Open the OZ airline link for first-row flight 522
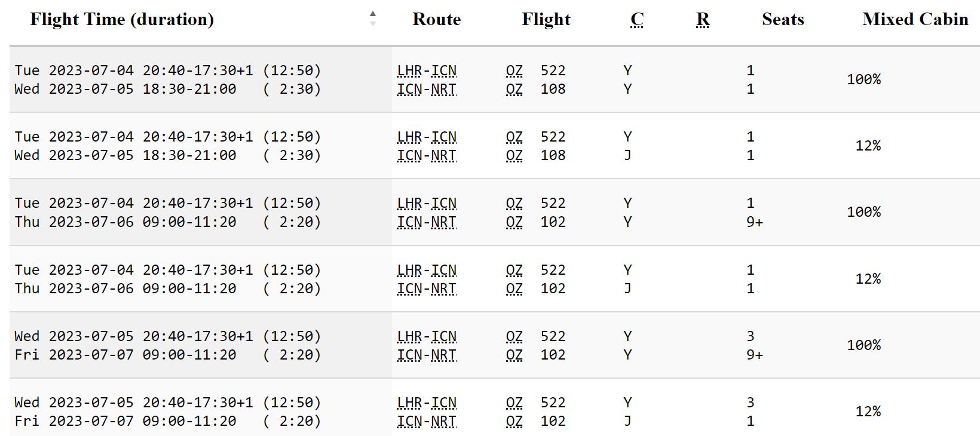Viewport: 980px width, 436px height. (x=514, y=70)
